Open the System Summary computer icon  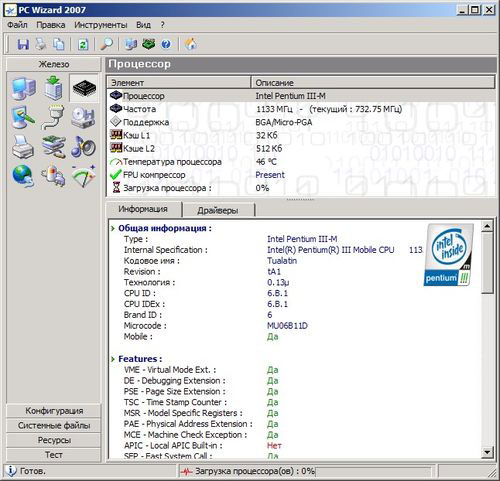coord(24,88)
